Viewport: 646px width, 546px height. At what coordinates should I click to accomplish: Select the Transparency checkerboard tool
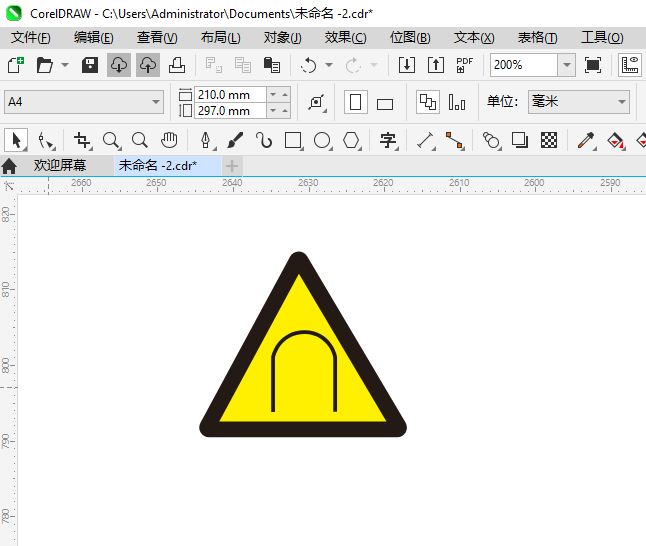pos(549,140)
